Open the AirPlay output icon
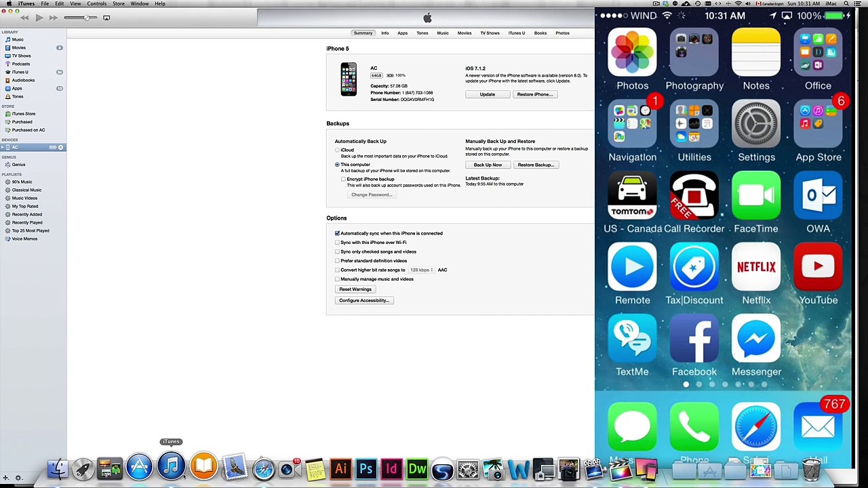The width and height of the screenshot is (868, 488). pos(106,18)
